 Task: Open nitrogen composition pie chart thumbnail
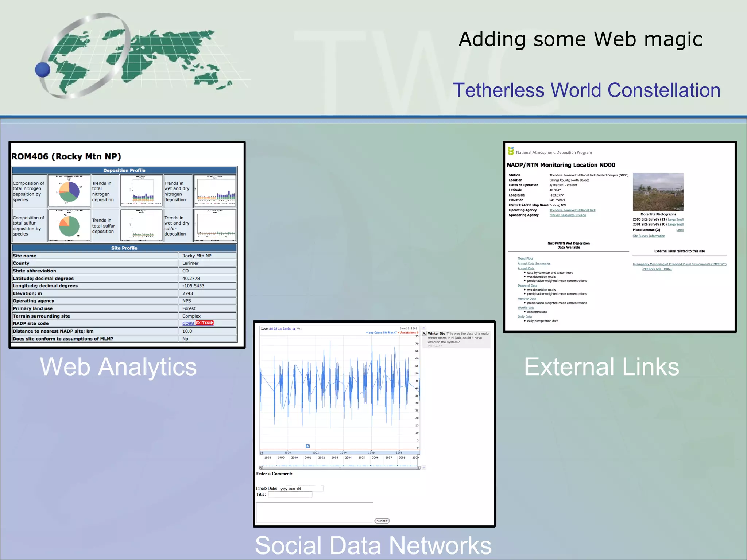tap(69, 191)
